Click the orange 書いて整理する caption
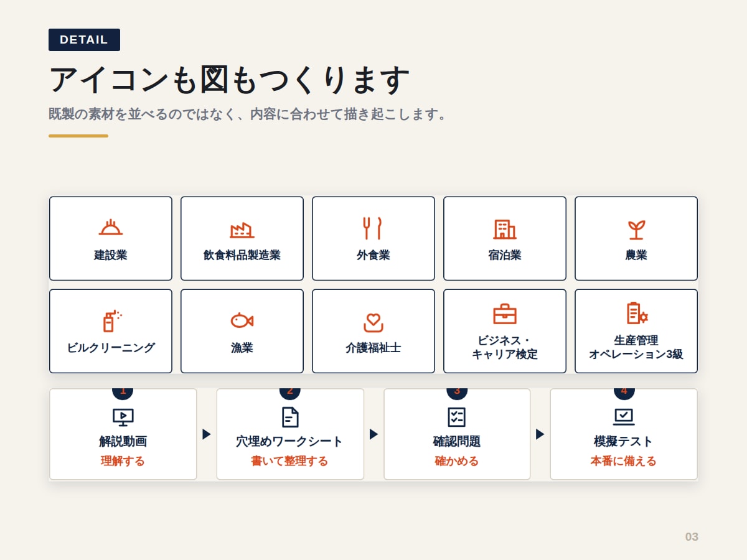 click(290, 461)
